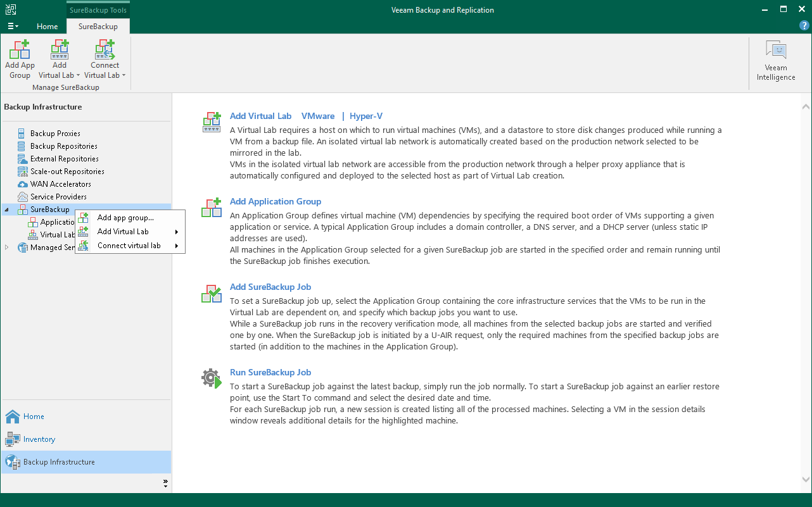Click the Add Virtual Lab ribbon icon

pos(60,49)
